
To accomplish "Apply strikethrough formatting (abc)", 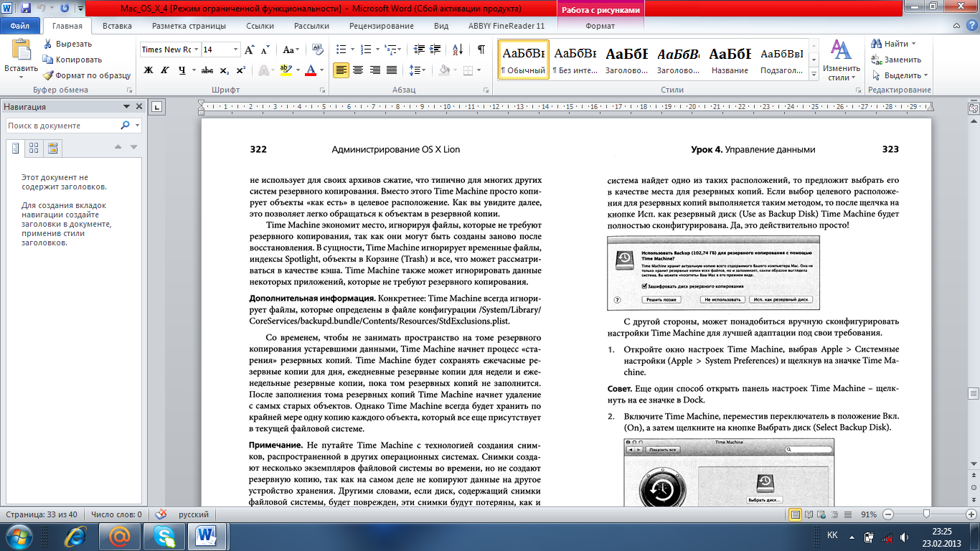I will (x=207, y=70).
